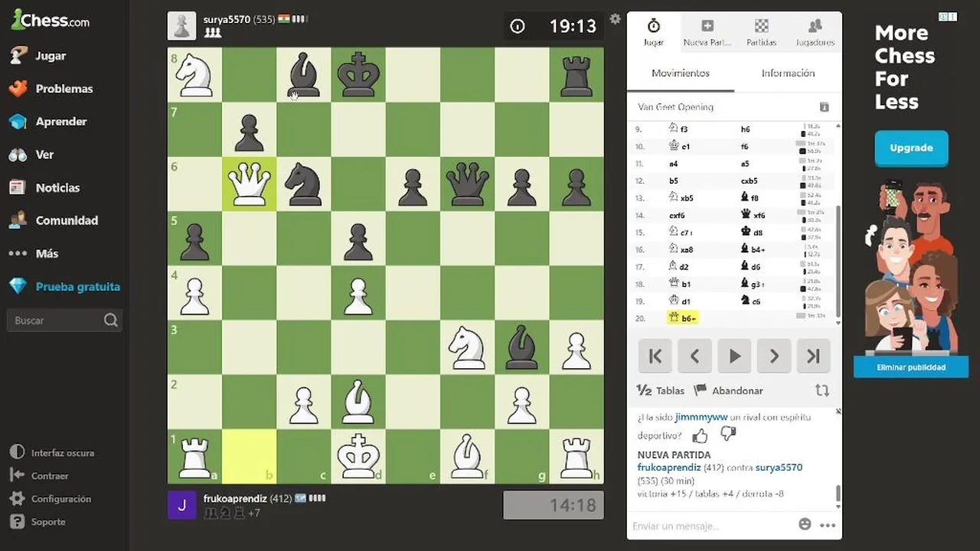Switch to the Jugar tab
980x551 pixels.
pos(653,33)
